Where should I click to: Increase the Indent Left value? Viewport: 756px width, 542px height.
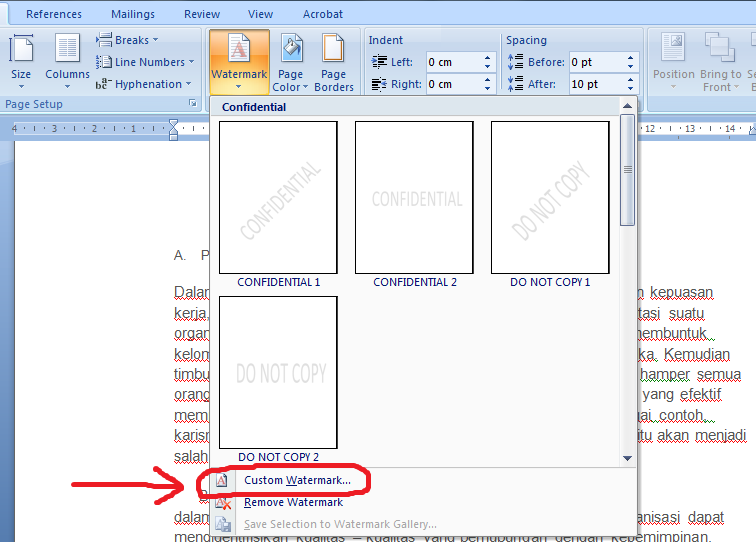[487, 57]
